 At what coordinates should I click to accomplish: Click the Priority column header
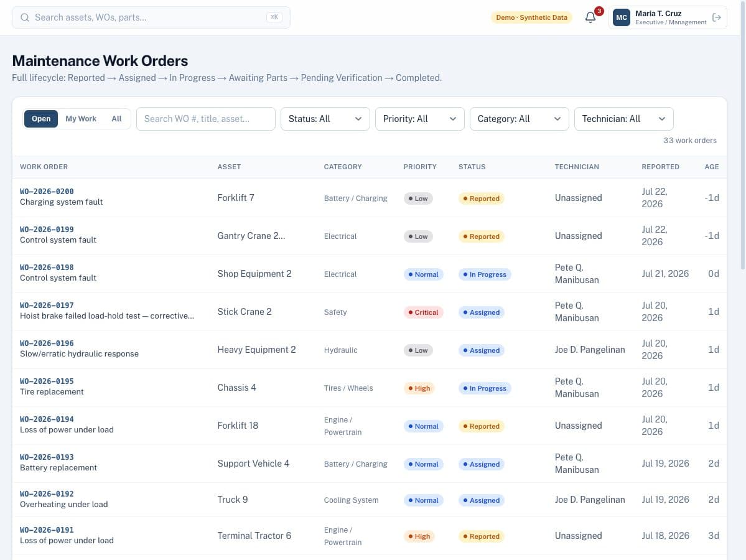pyautogui.click(x=419, y=167)
